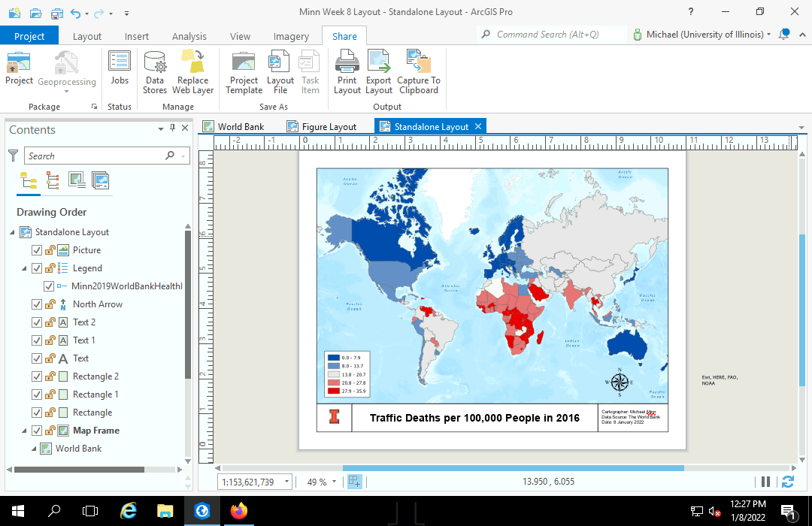Switch to the Analysis ribbon tab

tap(189, 36)
